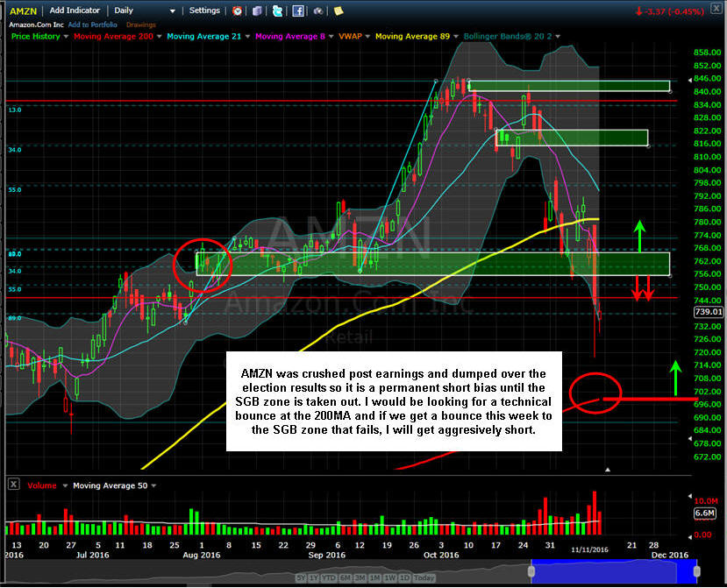Expand the VWAP dropdown arrow
This screenshot has height=588, width=727.
click(367, 37)
